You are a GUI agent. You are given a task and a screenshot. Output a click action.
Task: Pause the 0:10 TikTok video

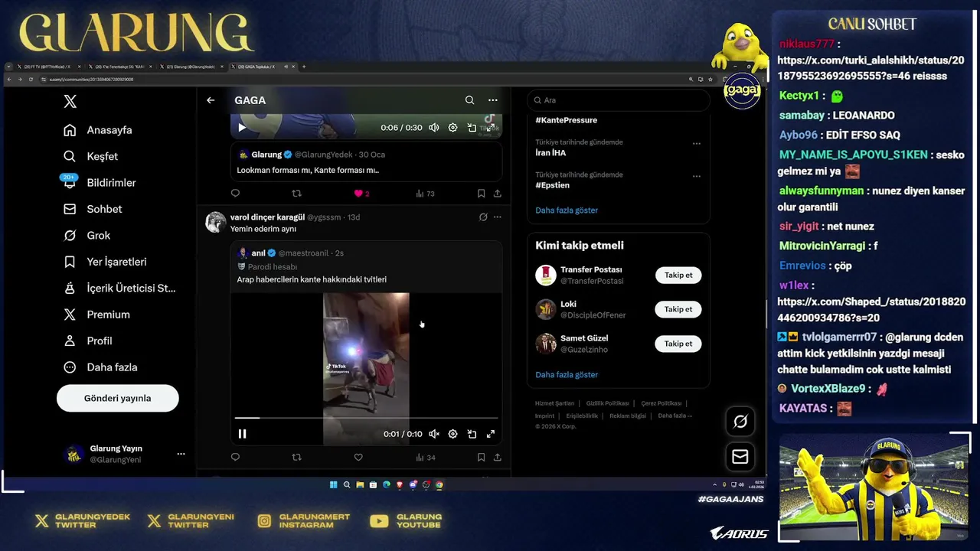click(x=242, y=434)
